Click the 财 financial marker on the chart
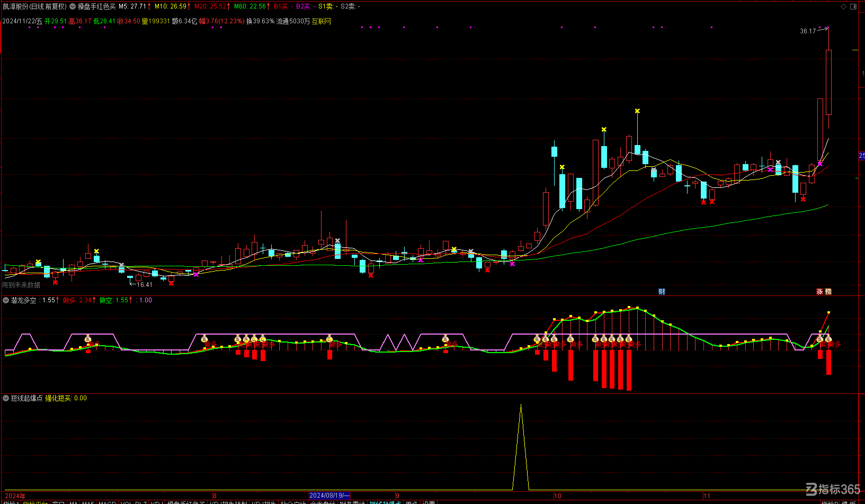This screenshot has width=865, height=504. coord(662,292)
